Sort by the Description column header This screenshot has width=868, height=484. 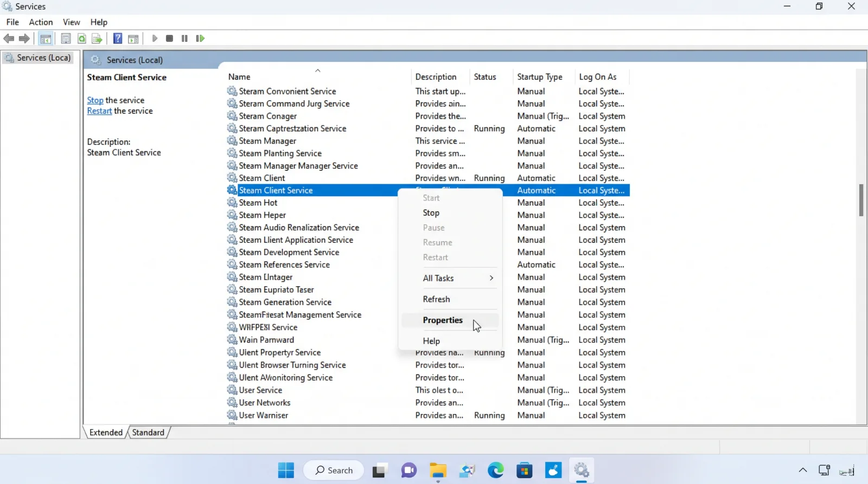436,77
